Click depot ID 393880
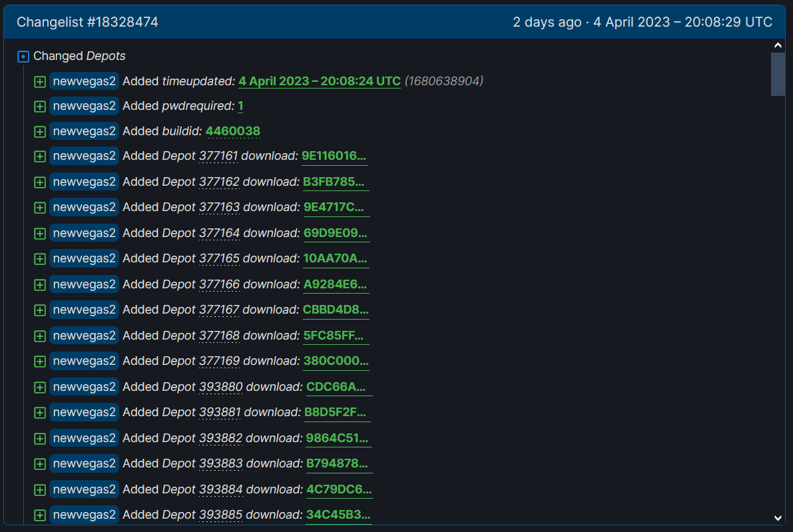793x532 pixels. 221,386
